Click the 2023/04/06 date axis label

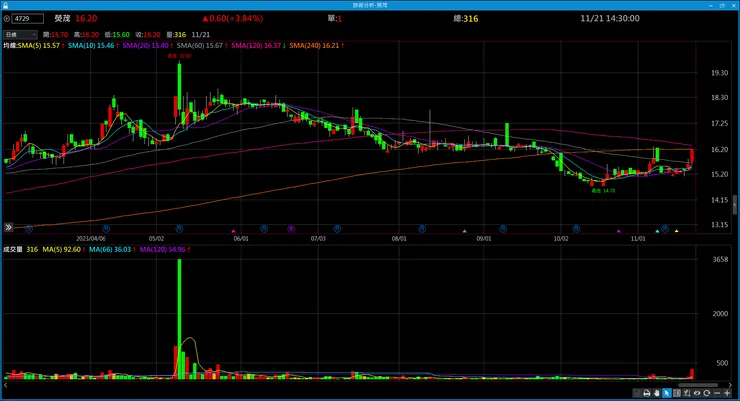point(91,239)
